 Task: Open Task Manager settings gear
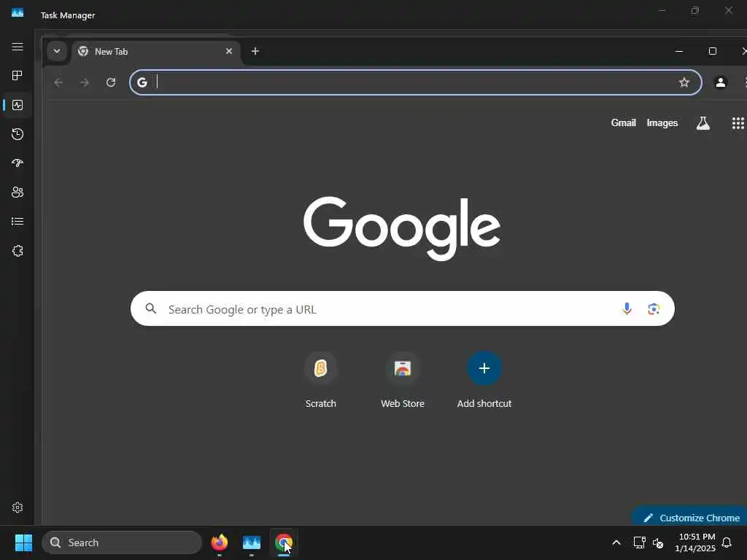[18, 507]
